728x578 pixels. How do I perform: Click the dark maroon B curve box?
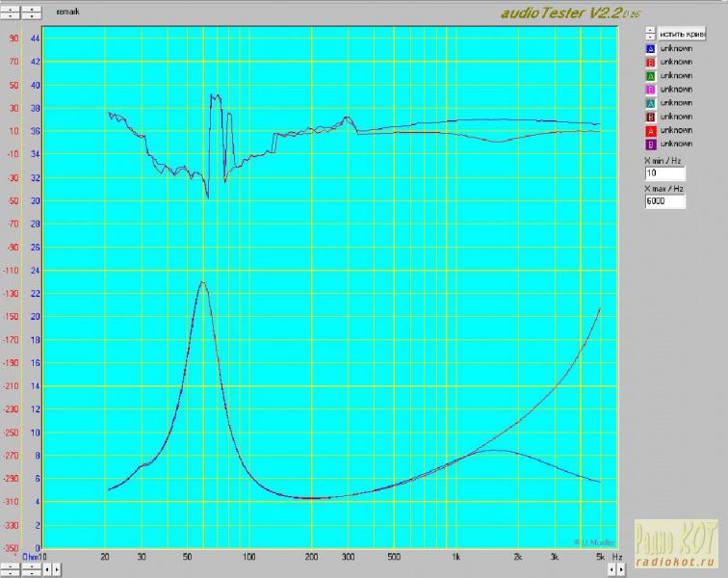point(651,116)
